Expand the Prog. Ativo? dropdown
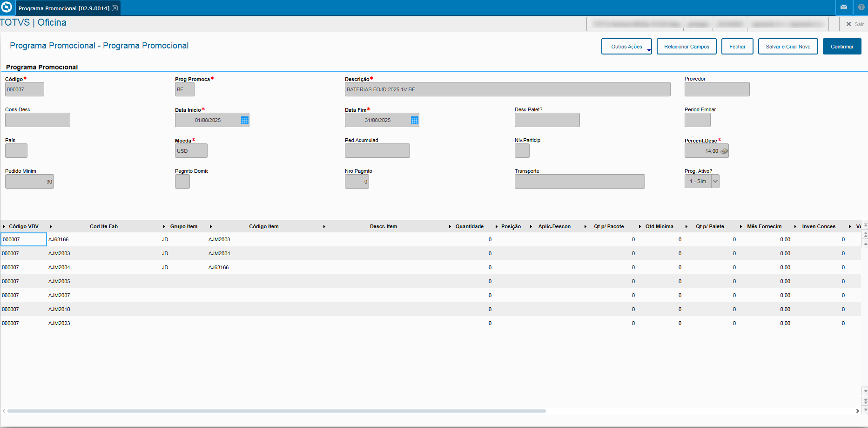The width and height of the screenshot is (868, 428). click(x=715, y=181)
